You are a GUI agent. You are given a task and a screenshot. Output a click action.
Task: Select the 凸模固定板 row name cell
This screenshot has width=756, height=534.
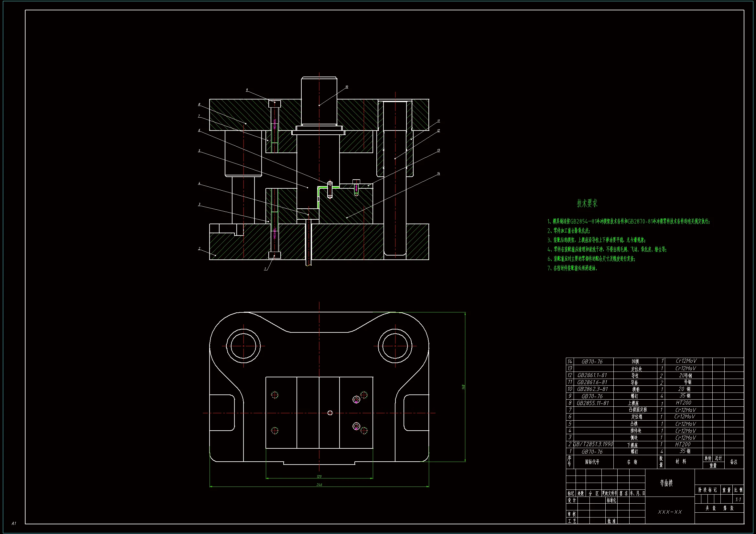point(637,410)
